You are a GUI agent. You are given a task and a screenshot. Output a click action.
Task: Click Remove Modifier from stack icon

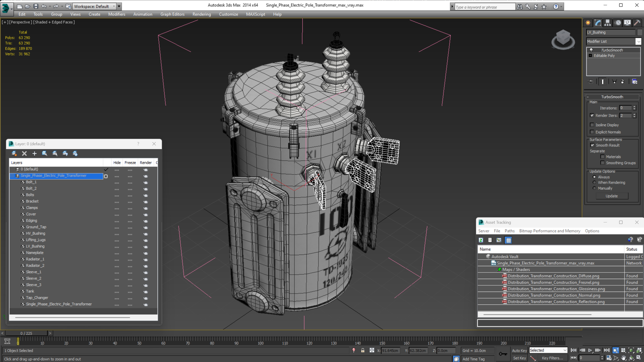pos(623,81)
